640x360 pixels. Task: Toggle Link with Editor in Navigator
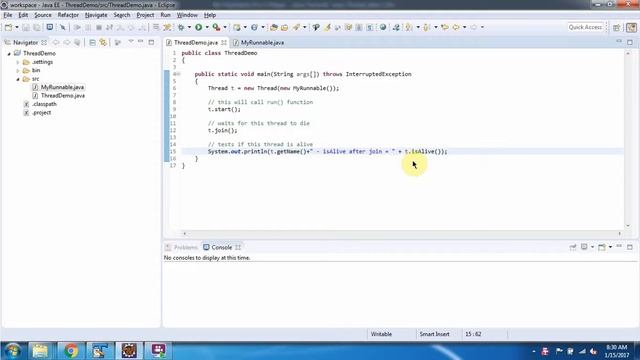click(x=103, y=42)
